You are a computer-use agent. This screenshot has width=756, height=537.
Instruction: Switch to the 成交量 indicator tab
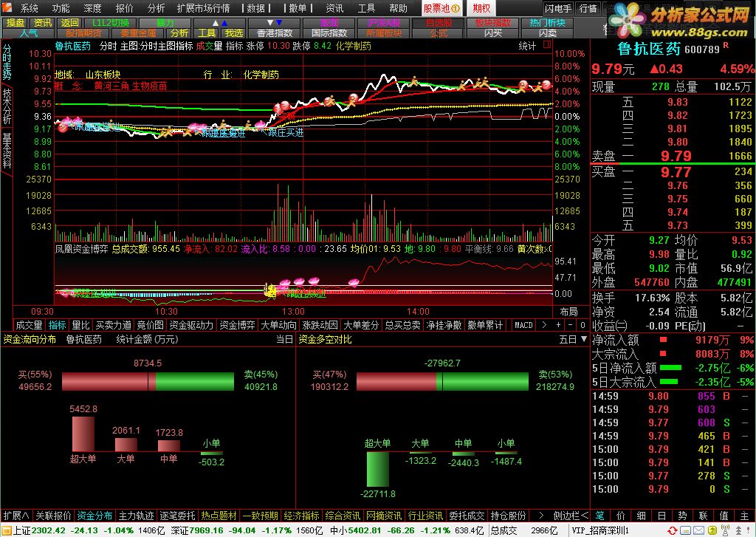click(29, 325)
